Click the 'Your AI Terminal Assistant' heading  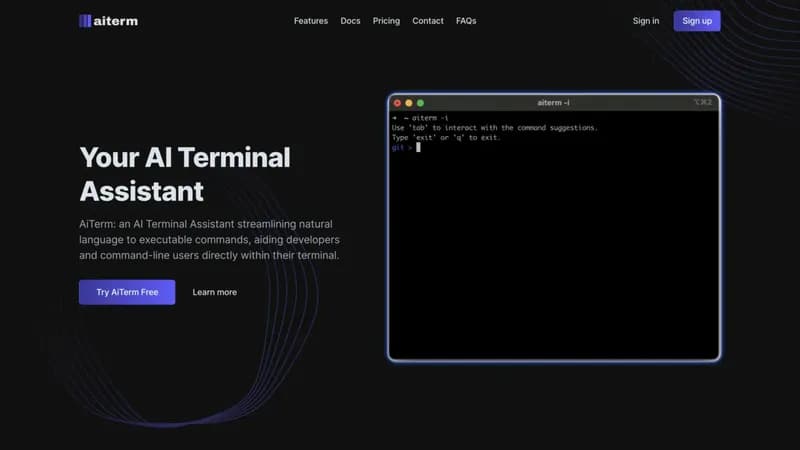pyautogui.click(x=185, y=174)
